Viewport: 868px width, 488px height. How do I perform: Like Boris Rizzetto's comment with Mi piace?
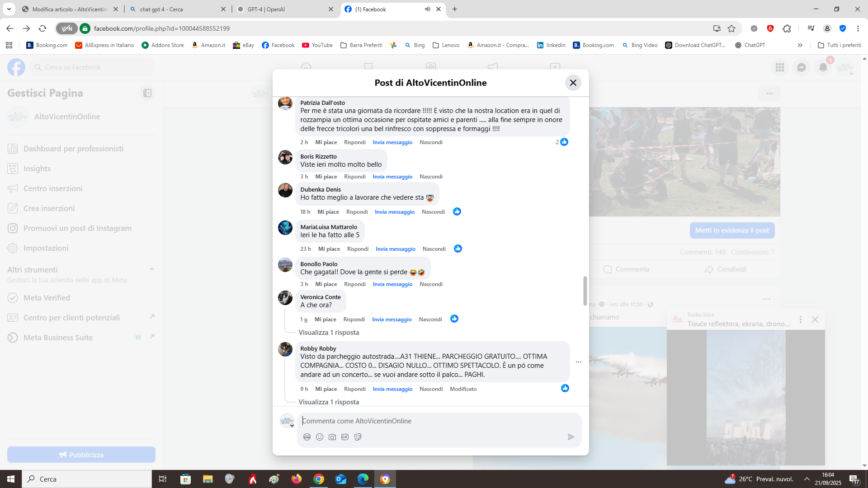pyautogui.click(x=326, y=177)
